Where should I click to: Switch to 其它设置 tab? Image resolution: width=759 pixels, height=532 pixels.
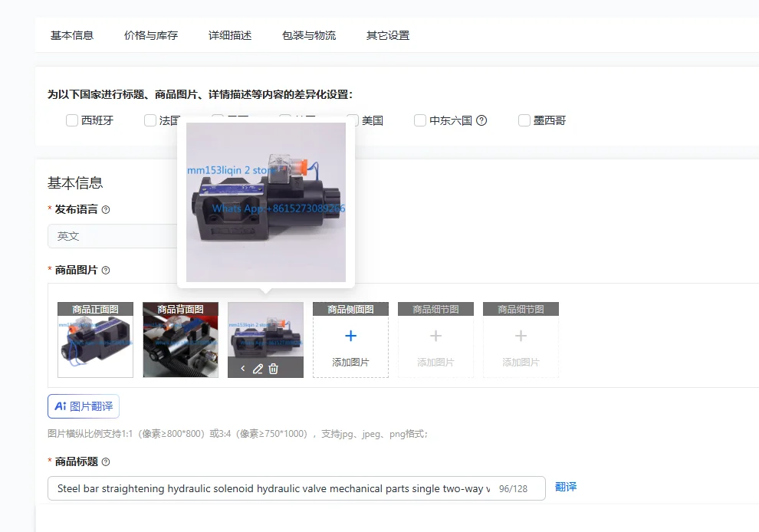click(x=388, y=35)
